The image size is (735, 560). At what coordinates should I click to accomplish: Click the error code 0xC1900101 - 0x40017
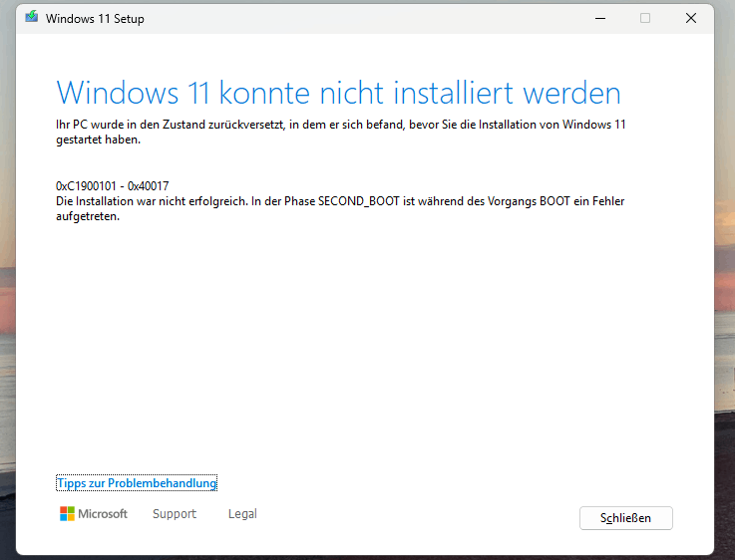click(x=113, y=186)
